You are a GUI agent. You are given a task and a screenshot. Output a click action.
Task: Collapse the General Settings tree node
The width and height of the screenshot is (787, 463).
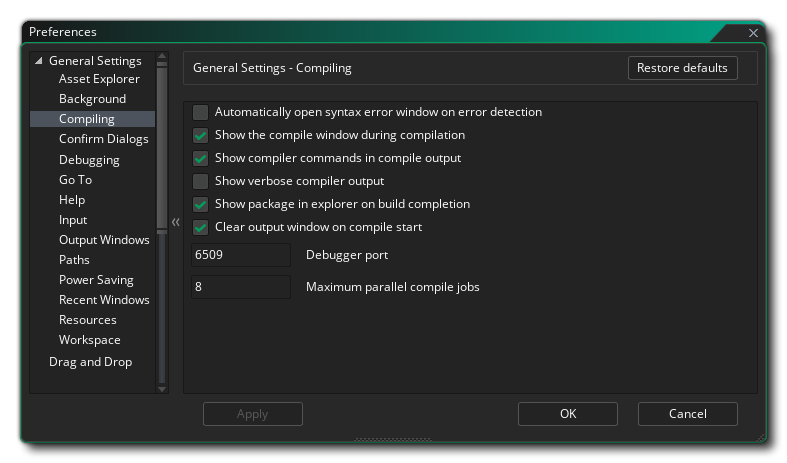tap(39, 61)
